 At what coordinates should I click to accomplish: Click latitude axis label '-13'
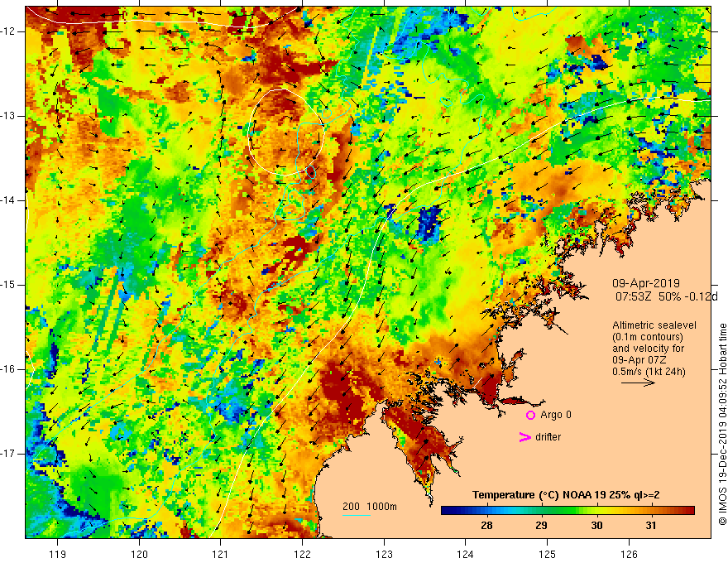(8, 116)
